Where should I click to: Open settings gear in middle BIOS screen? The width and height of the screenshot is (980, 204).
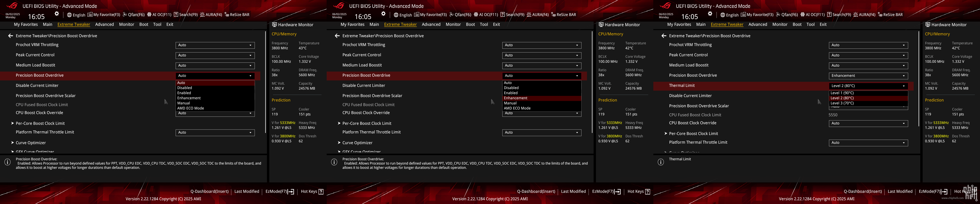(383, 14)
